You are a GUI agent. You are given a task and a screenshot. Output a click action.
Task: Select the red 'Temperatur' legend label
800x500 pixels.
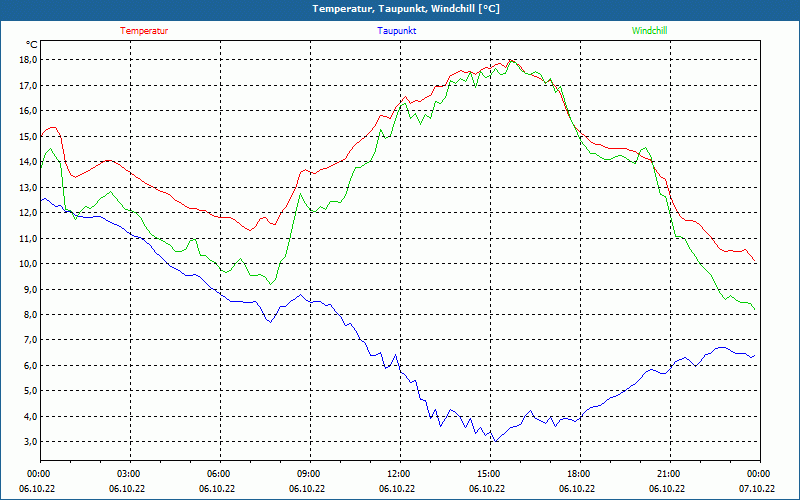pos(144,31)
